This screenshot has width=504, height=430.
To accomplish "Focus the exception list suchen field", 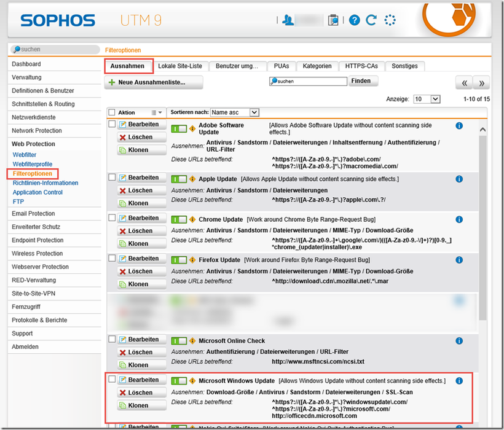I will 309,81.
